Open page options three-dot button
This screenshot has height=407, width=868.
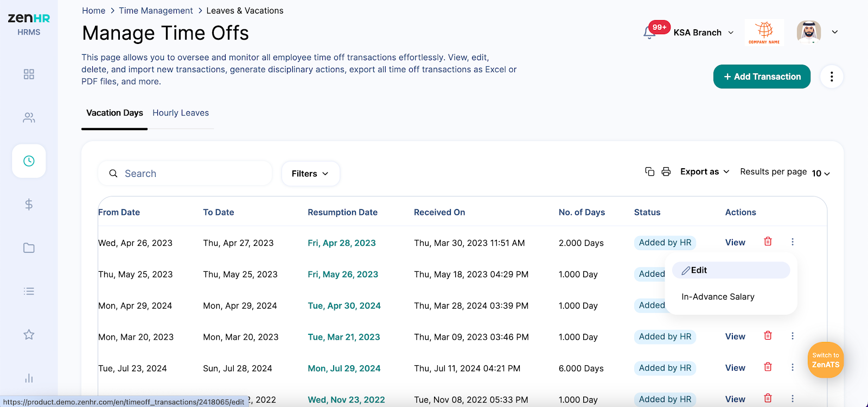[832, 77]
